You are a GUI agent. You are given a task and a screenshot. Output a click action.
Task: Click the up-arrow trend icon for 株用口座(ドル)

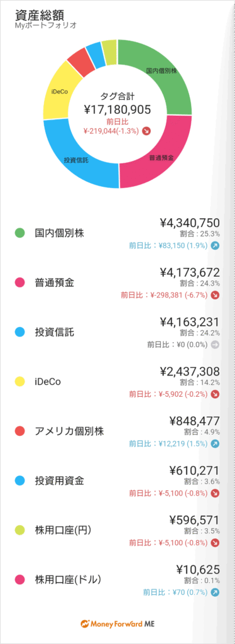[215, 592]
